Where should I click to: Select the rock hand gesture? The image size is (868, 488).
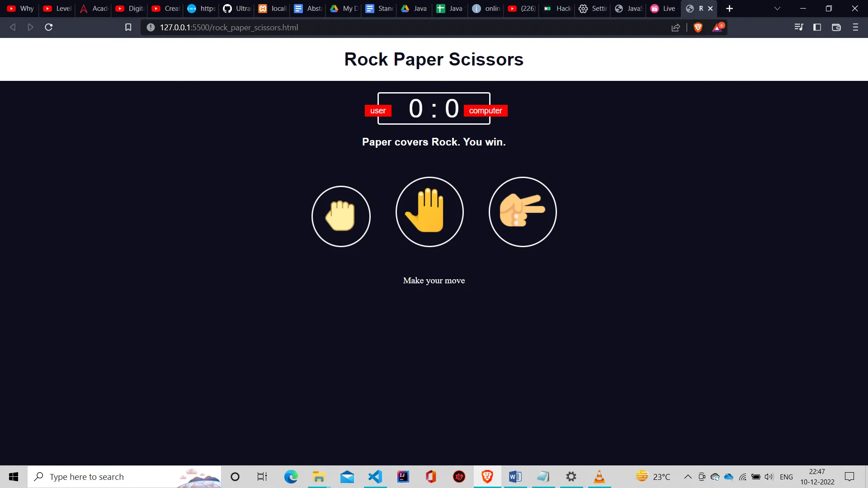point(341,216)
